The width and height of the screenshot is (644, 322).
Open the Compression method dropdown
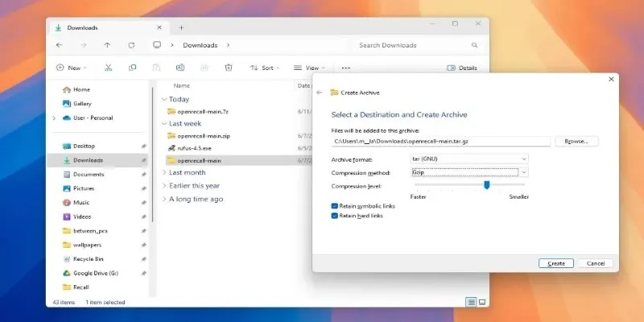click(469, 172)
